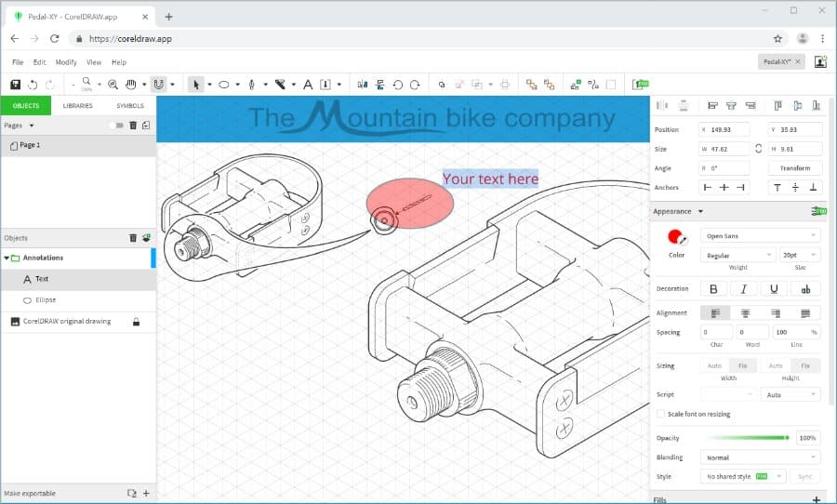Click the Transform button
Viewport: 837px width, 504px height.
click(794, 168)
